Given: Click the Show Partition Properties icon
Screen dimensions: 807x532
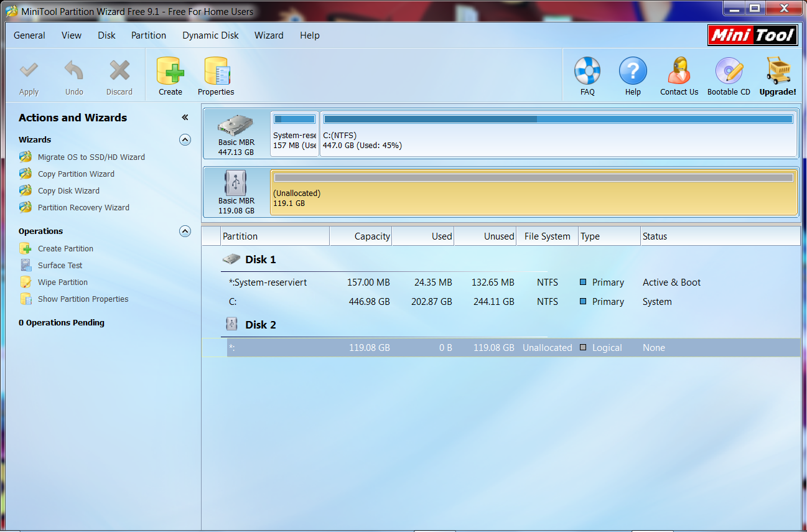Looking at the screenshot, I should [x=26, y=299].
